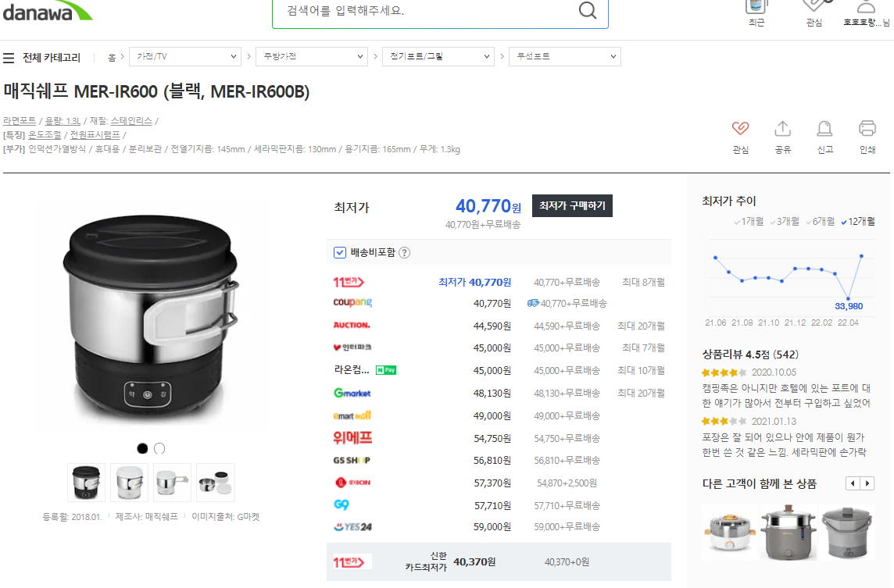Image resolution: width=894 pixels, height=588 pixels.
Task: Click the 최저가 구매하기 button
Action: 573,205
